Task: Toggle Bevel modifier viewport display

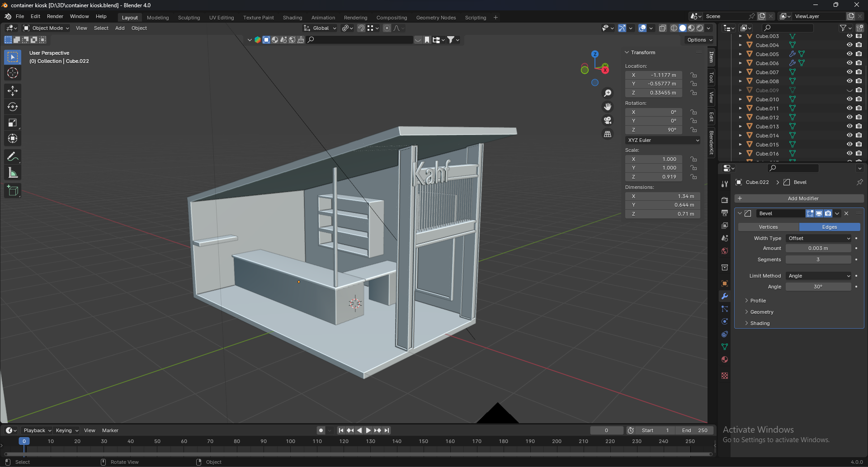Action: pyautogui.click(x=819, y=213)
